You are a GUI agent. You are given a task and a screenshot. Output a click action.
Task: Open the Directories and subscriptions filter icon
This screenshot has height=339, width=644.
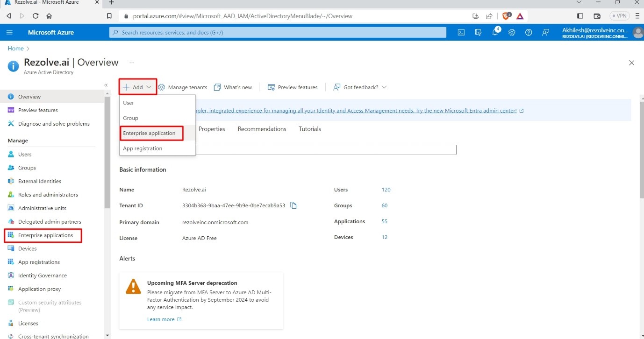[x=478, y=32]
